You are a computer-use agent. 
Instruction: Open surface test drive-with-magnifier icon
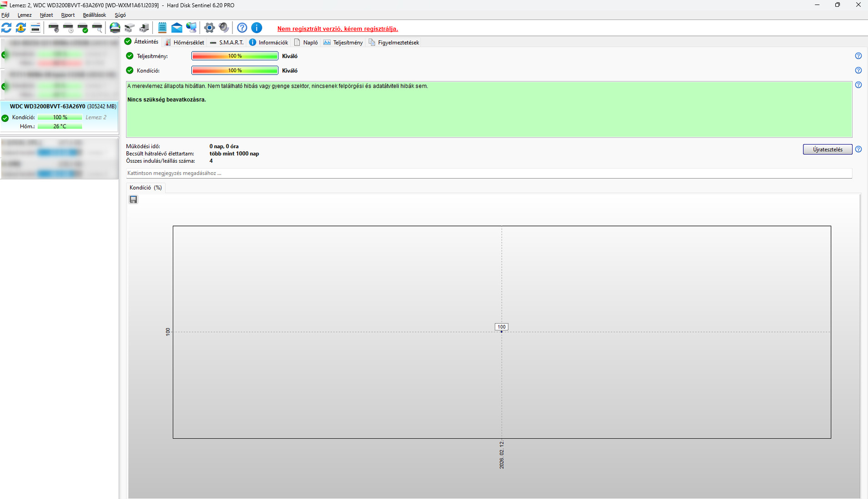(97, 28)
